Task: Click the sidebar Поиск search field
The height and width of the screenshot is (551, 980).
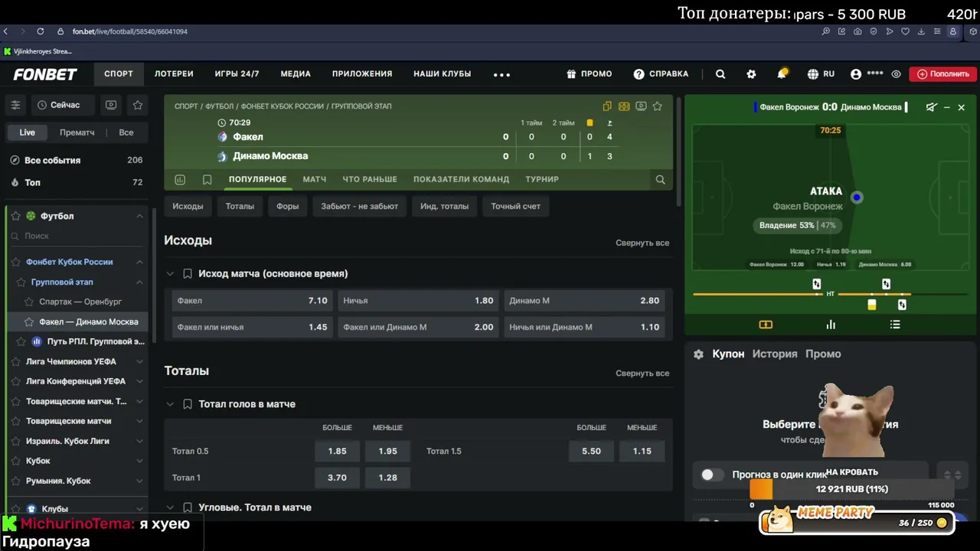Action: (77, 236)
